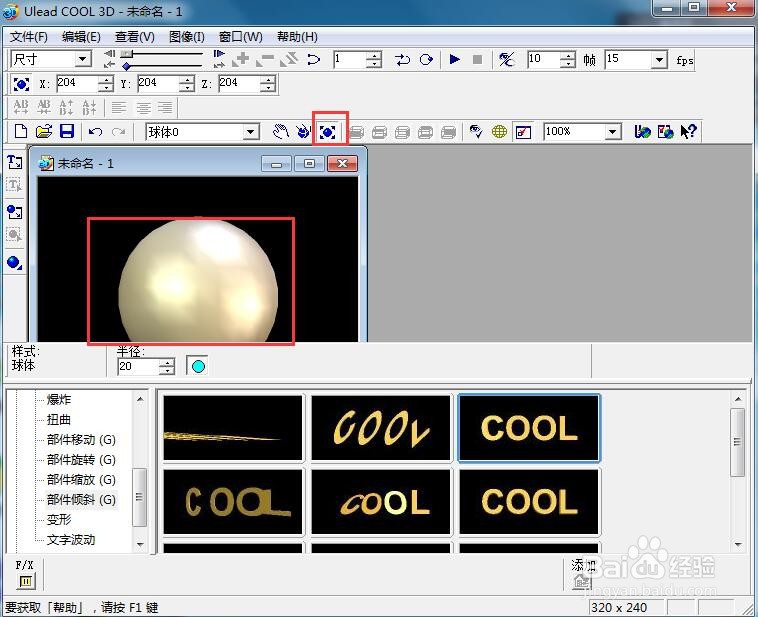This screenshot has height=617, width=758.
Task: Open the 查看(V) menu
Action: point(134,37)
